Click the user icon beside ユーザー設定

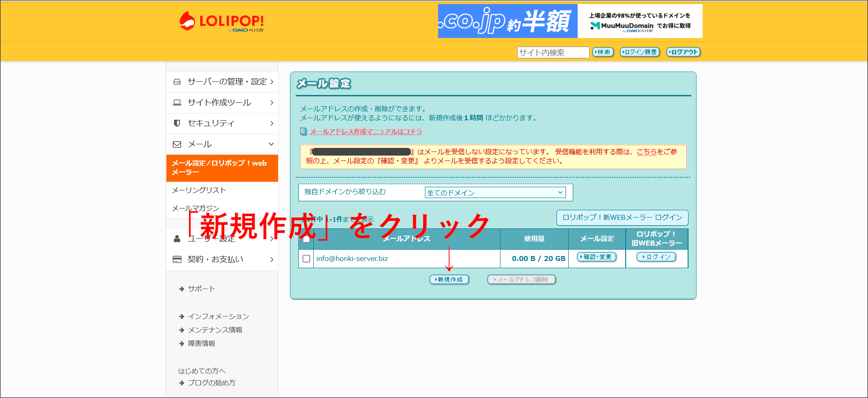pos(177,238)
